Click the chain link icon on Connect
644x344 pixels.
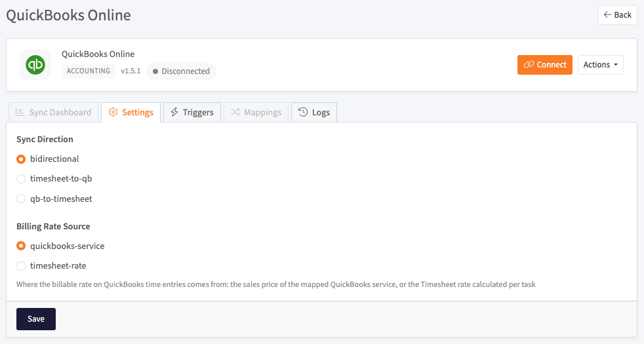click(x=529, y=64)
